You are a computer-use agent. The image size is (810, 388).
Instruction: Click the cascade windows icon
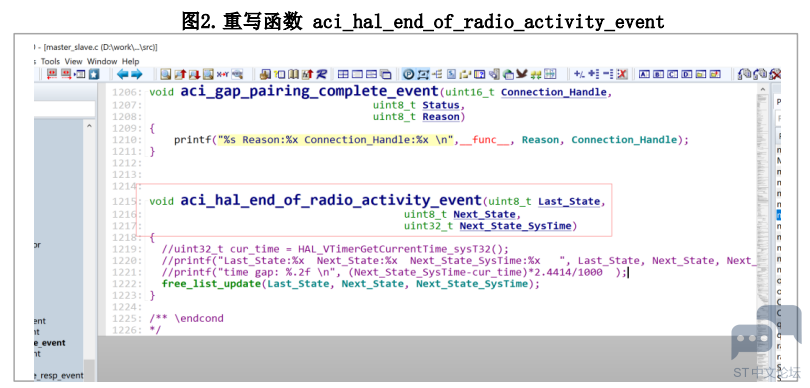coord(385,74)
